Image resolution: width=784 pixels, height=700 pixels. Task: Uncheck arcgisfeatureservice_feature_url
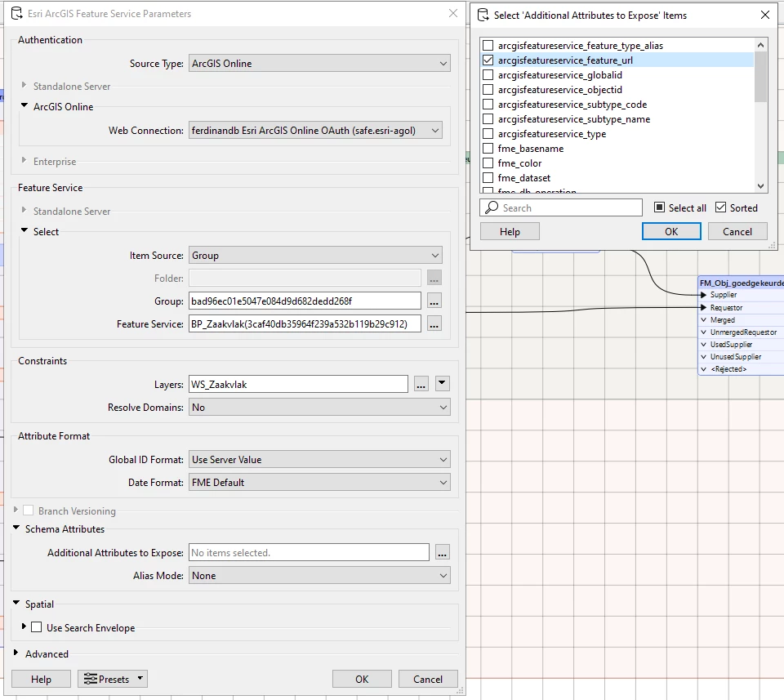[488, 60]
